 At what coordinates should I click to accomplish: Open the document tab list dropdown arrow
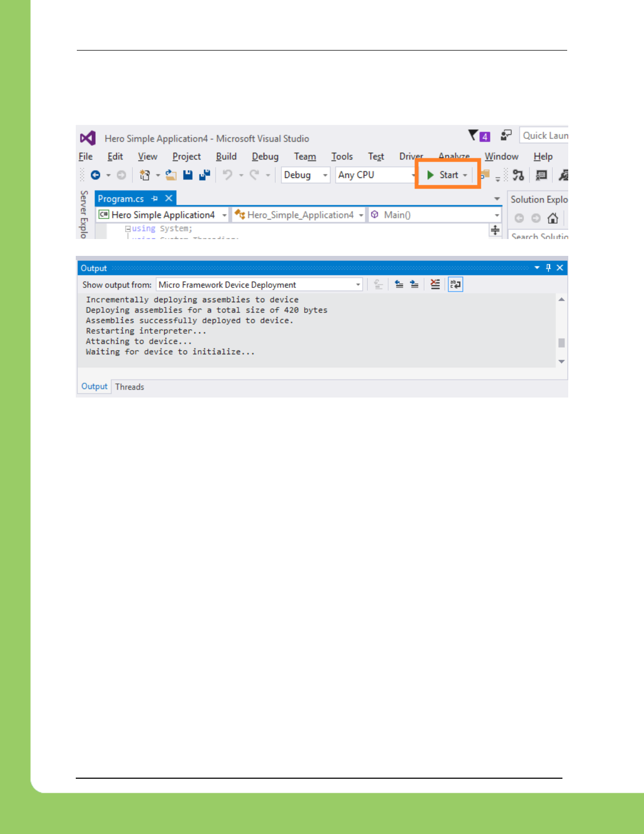click(497, 198)
